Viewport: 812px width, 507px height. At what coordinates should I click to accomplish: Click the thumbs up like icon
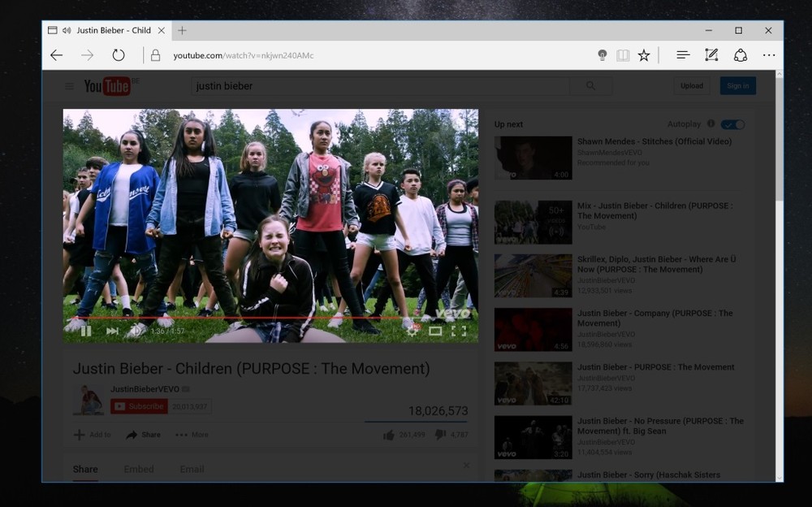tap(389, 435)
